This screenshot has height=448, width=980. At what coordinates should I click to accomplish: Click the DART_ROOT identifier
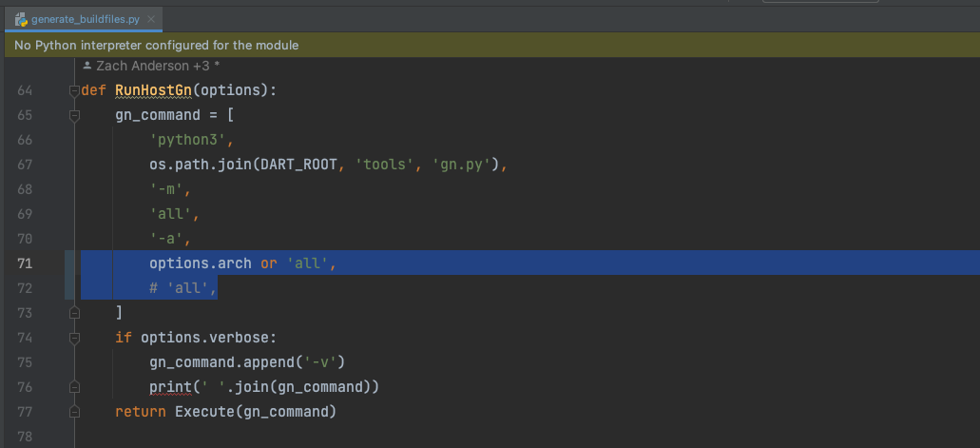click(x=299, y=165)
